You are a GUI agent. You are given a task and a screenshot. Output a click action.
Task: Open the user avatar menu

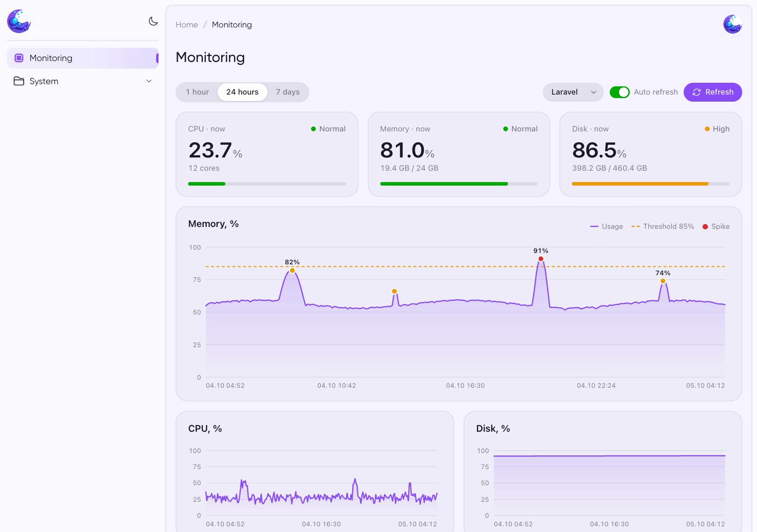pos(732,24)
